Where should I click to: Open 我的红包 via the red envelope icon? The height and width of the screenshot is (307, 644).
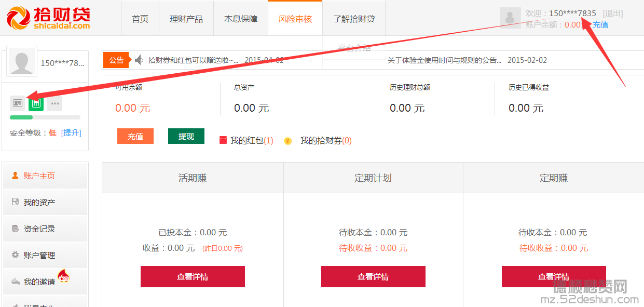coord(223,141)
